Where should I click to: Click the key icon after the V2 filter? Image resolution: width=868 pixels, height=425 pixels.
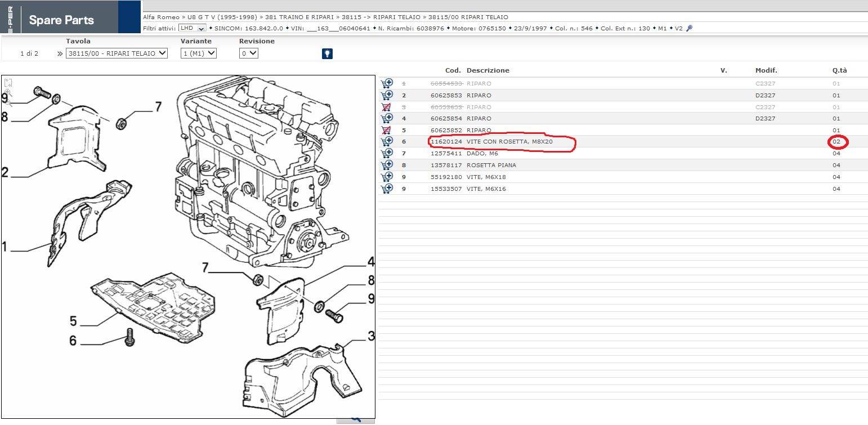pos(690,28)
